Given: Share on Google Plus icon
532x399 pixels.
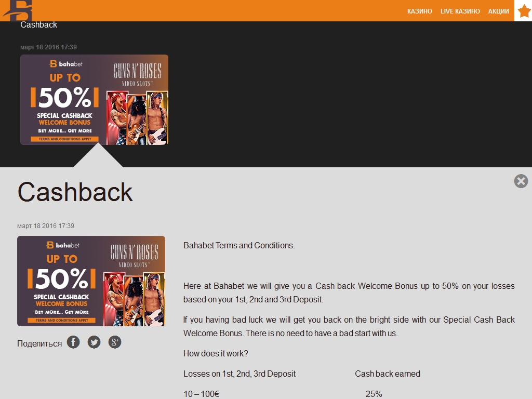Looking at the screenshot, I should coord(115,342).
